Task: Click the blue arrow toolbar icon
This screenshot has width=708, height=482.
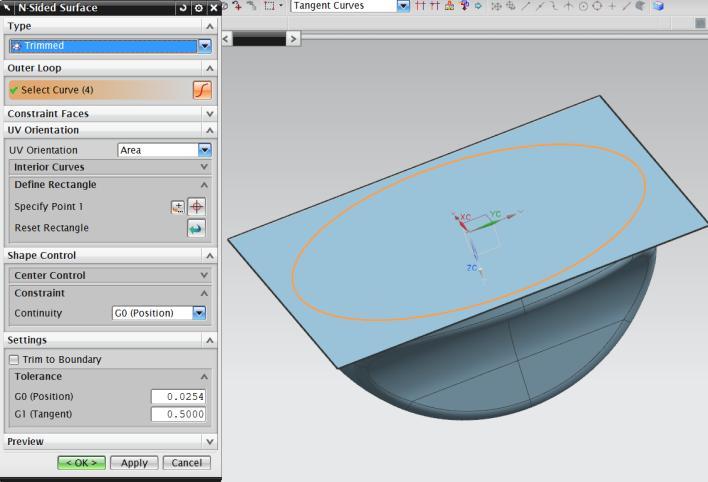Action: 478,6
